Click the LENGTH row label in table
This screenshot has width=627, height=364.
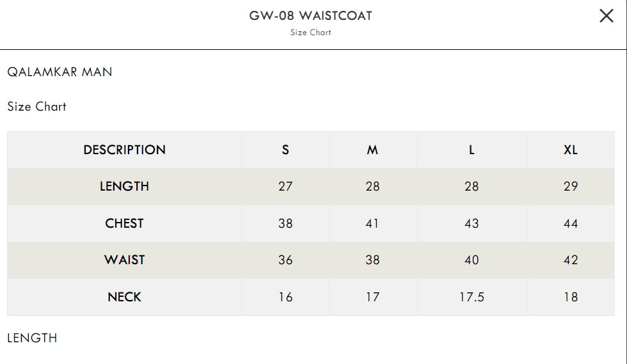click(124, 186)
